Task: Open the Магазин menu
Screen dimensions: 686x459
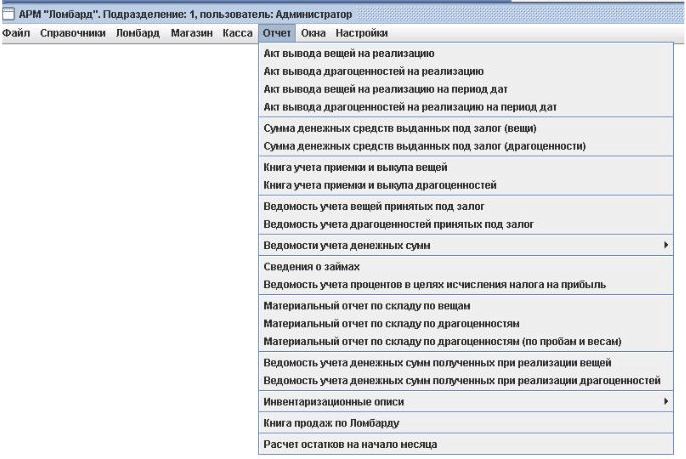Action: tap(192, 33)
